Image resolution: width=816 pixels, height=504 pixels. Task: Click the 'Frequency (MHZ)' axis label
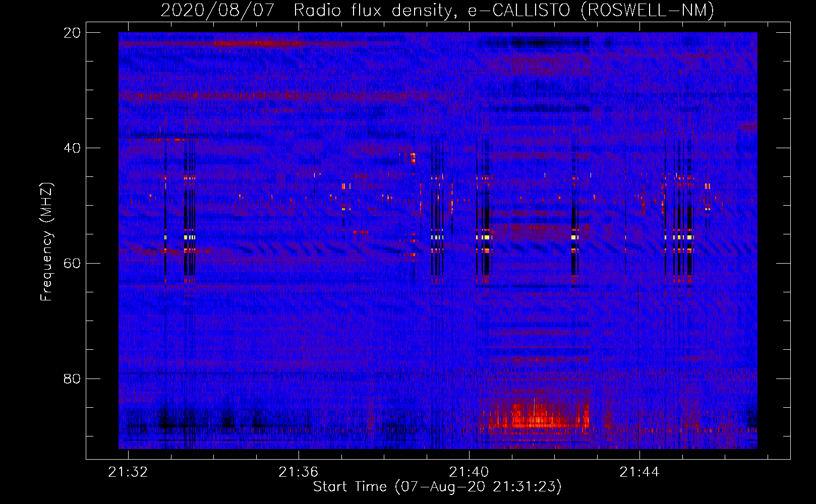pos(46,242)
